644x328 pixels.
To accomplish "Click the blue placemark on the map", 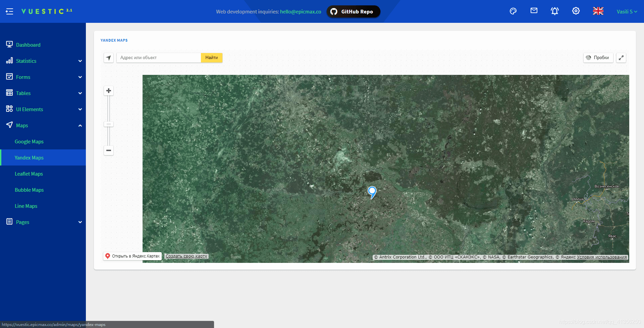I will click(372, 192).
